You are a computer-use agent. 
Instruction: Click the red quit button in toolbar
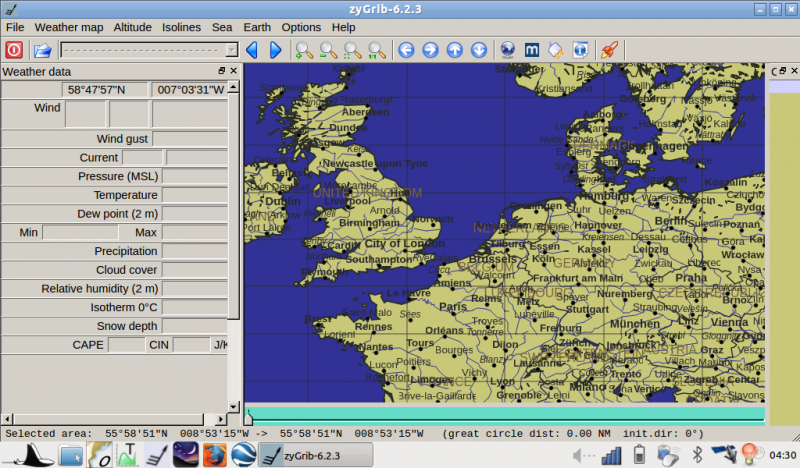click(14, 49)
